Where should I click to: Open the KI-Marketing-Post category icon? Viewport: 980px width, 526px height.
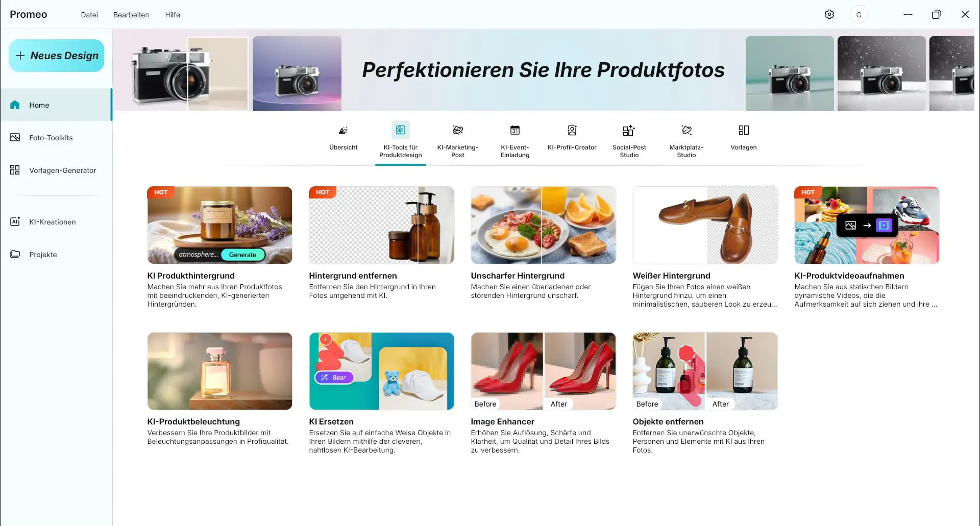[458, 130]
